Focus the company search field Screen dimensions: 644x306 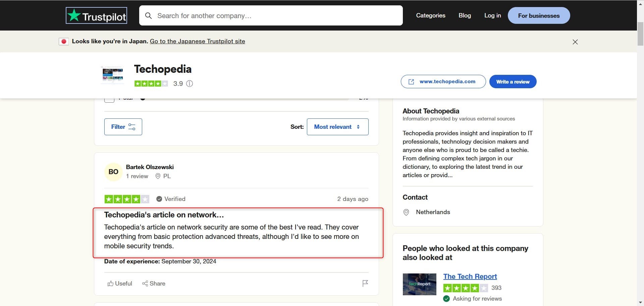pyautogui.click(x=271, y=15)
